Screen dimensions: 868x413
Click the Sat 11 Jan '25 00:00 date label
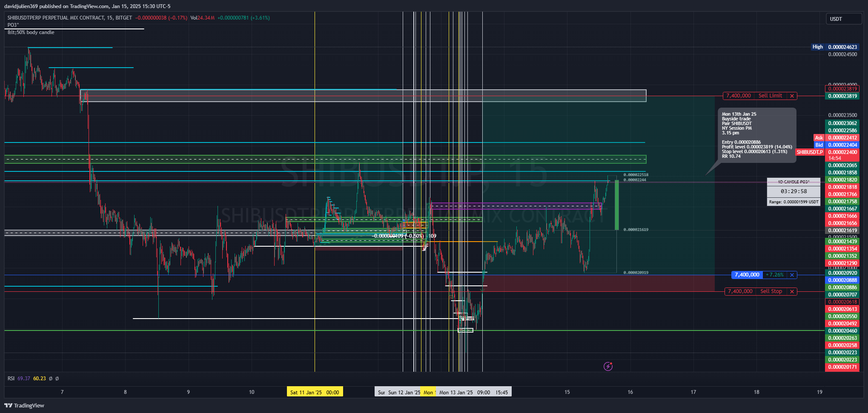tap(315, 392)
